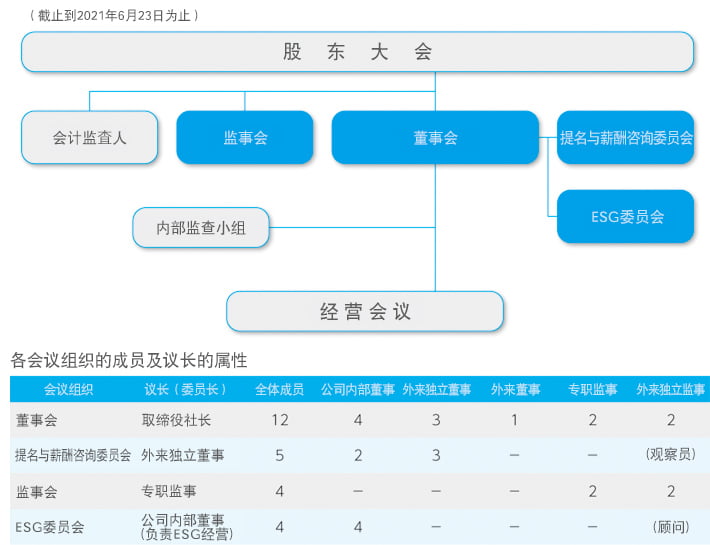Click ESG委员会 in the table's last row

tap(49, 527)
